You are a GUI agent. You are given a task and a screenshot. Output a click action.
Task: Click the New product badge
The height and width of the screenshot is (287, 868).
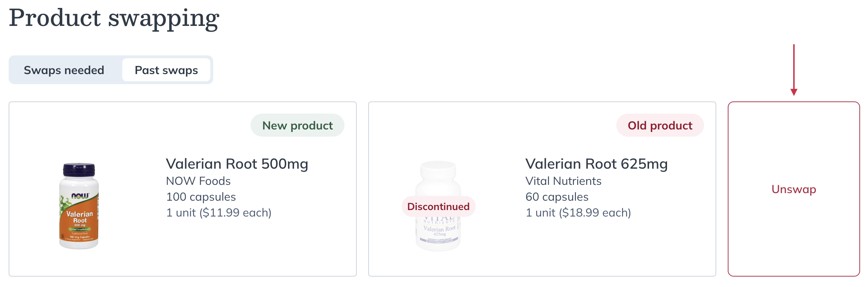click(297, 125)
